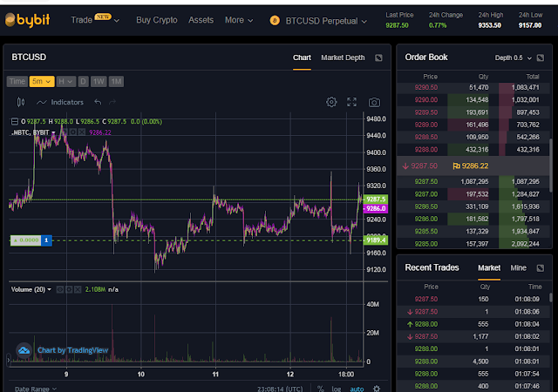
Task: Take chart snapshot camera icon
Action: pos(374,103)
